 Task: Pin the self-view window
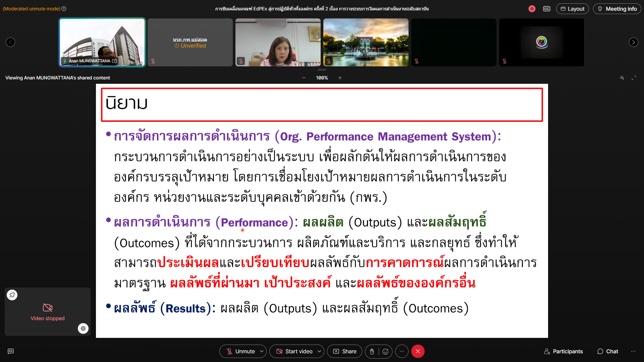tap(12, 295)
